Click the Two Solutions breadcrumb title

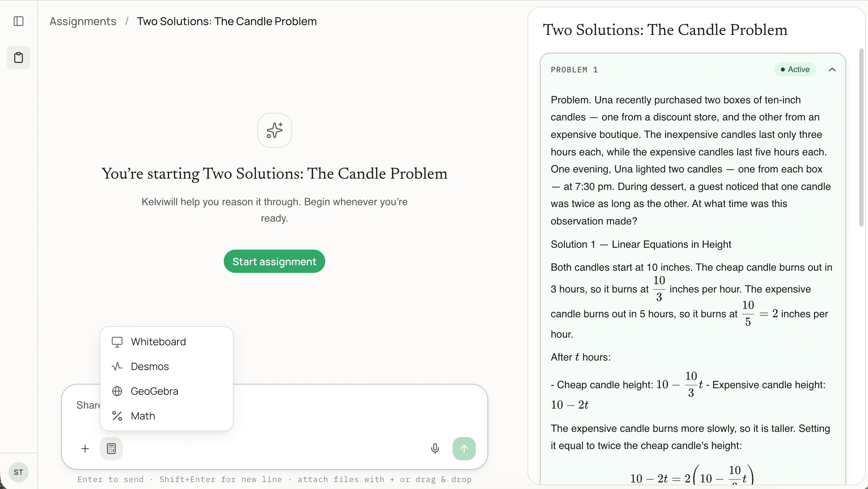tap(227, 21)
